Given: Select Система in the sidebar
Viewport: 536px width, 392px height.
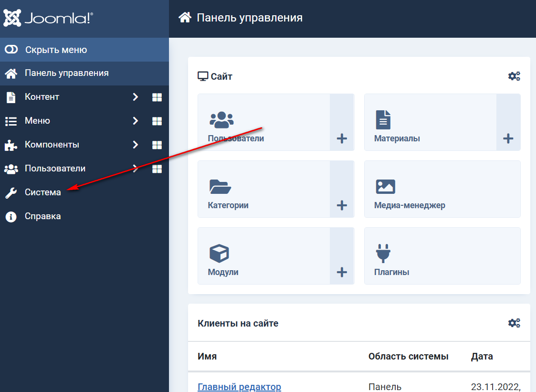Looking at the screenshot, I should pyautogui.click(x=43, y=192).
